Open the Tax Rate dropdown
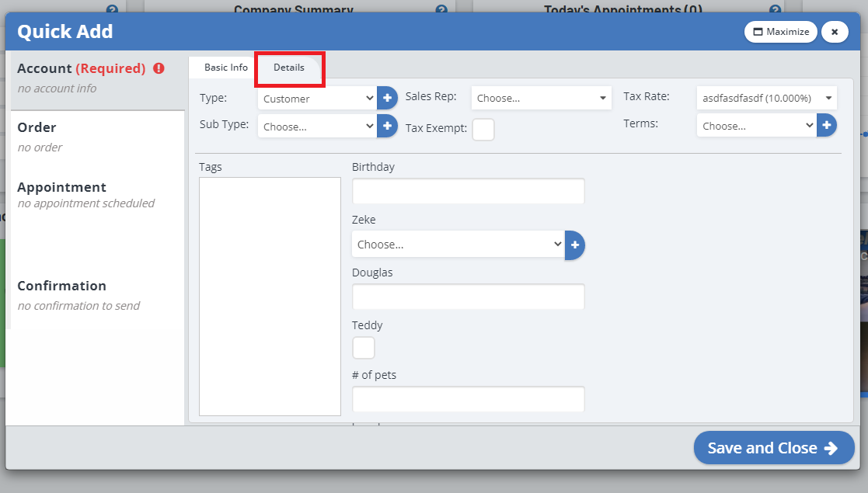Screen dimensions: 868x493 (766, 99)
